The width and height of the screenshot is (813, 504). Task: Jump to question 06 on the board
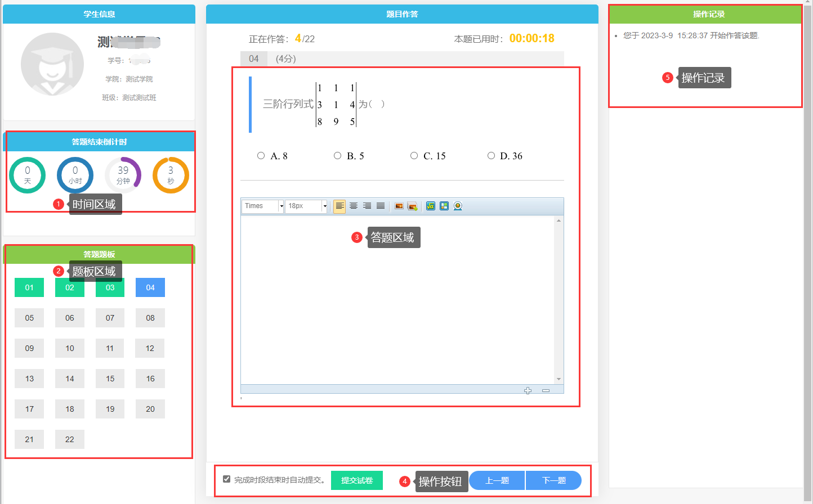click(x=70, y=318)
